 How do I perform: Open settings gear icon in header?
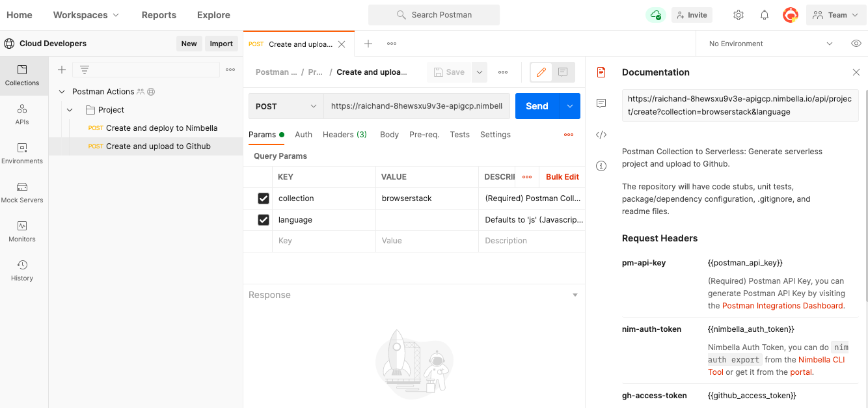pos(739,15)
